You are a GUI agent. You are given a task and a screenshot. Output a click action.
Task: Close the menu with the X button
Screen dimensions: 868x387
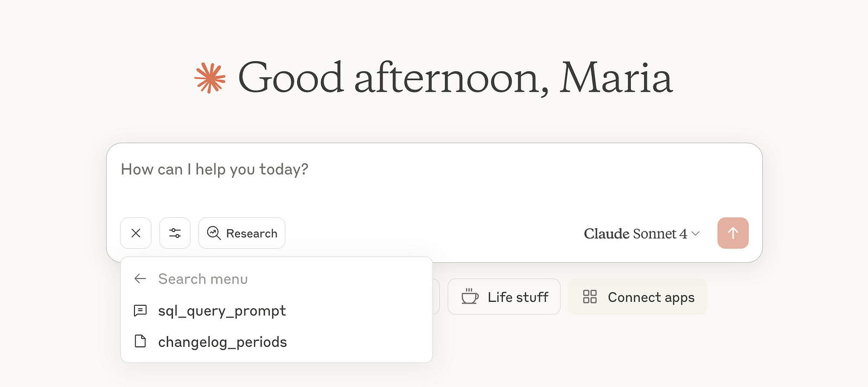pos(136,233)
